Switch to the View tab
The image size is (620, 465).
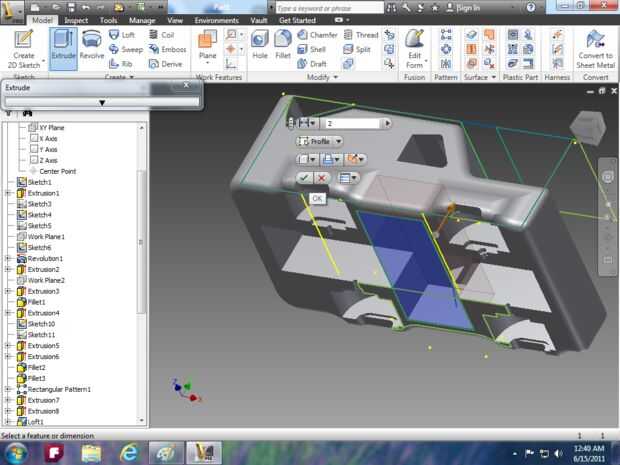pos(175,20)
